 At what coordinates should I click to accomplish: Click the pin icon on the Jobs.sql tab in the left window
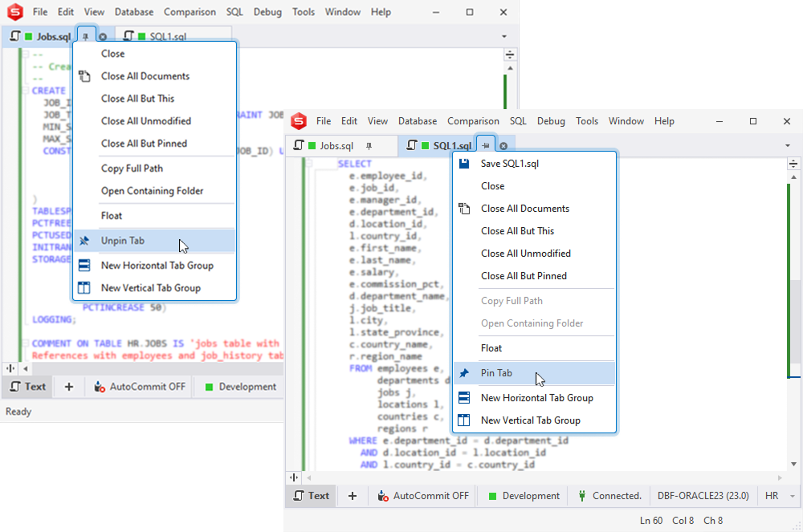point(86,37)
